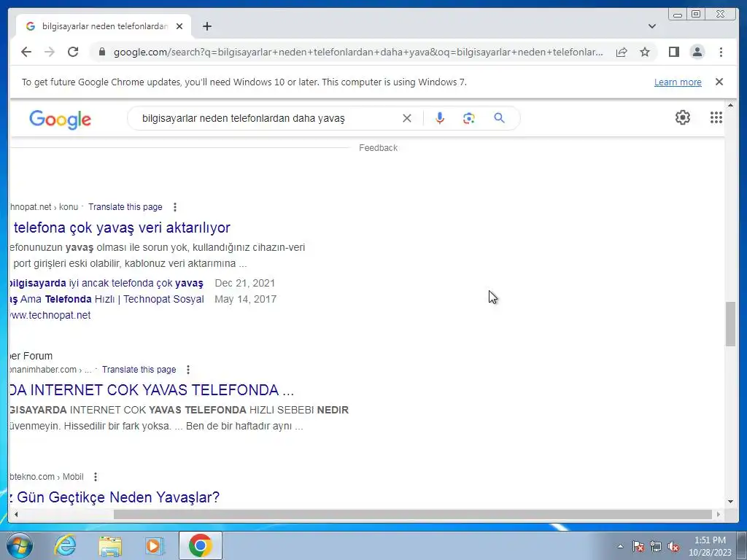Bookmark this page with the star
The height and width of the screenshot is (560, 747).
point(645,52)
